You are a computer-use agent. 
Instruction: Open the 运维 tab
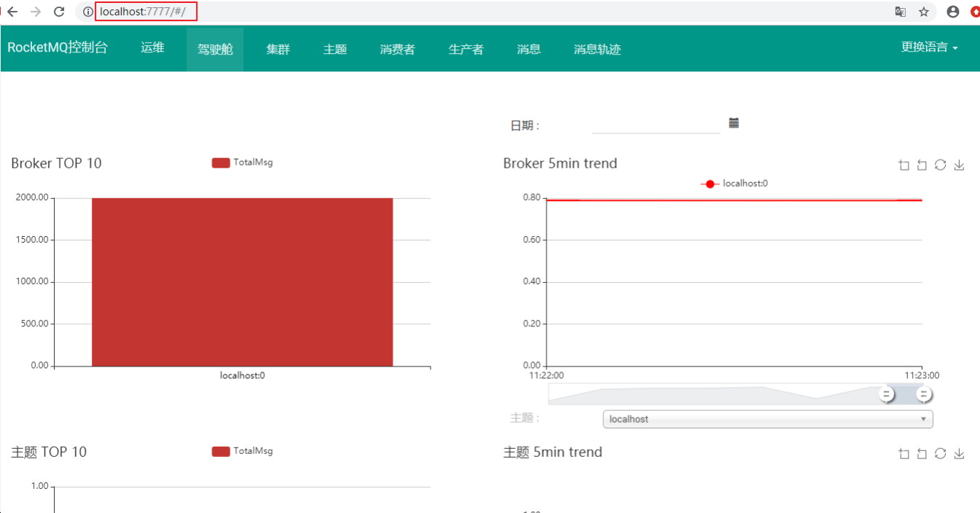(152, 48)
